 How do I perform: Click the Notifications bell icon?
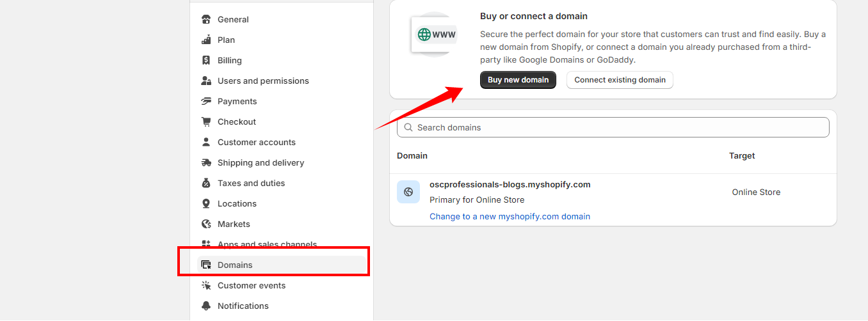(206, 306)
